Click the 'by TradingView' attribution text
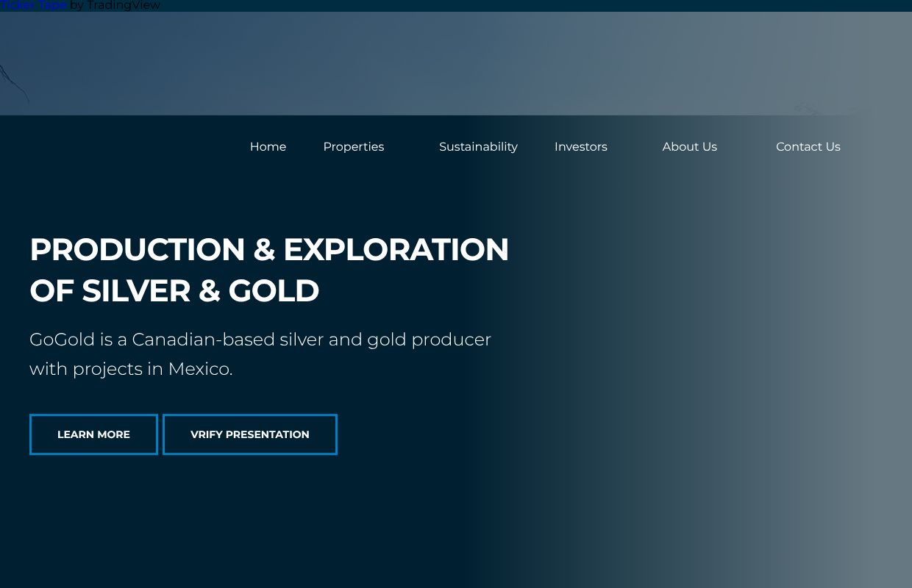 (115, 5)
